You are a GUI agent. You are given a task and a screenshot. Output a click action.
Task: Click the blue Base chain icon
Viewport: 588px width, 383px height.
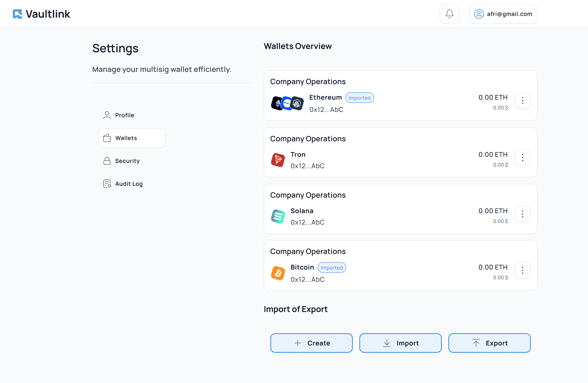coord(286,103)
